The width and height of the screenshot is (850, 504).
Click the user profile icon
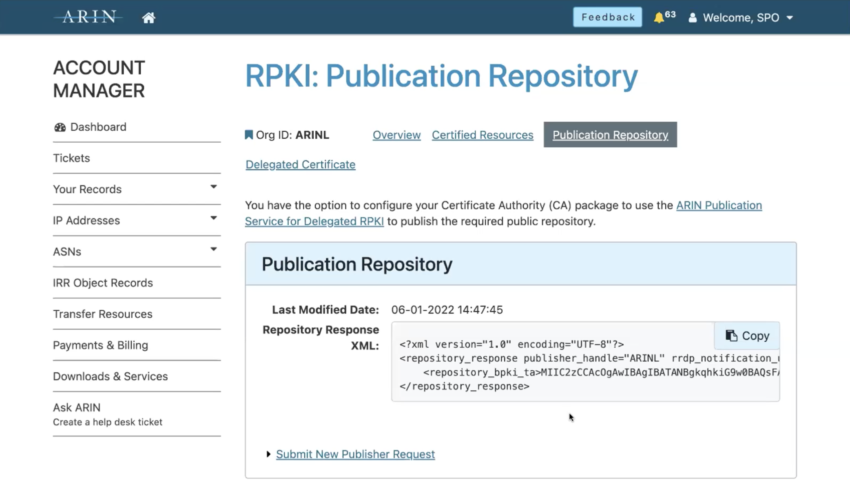[692, 18]
